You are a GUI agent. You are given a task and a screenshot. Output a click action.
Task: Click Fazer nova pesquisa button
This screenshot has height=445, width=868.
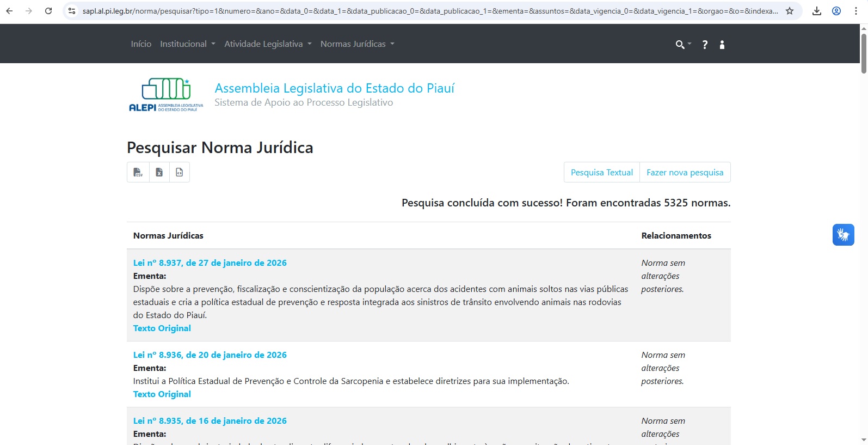coord(685,172)
